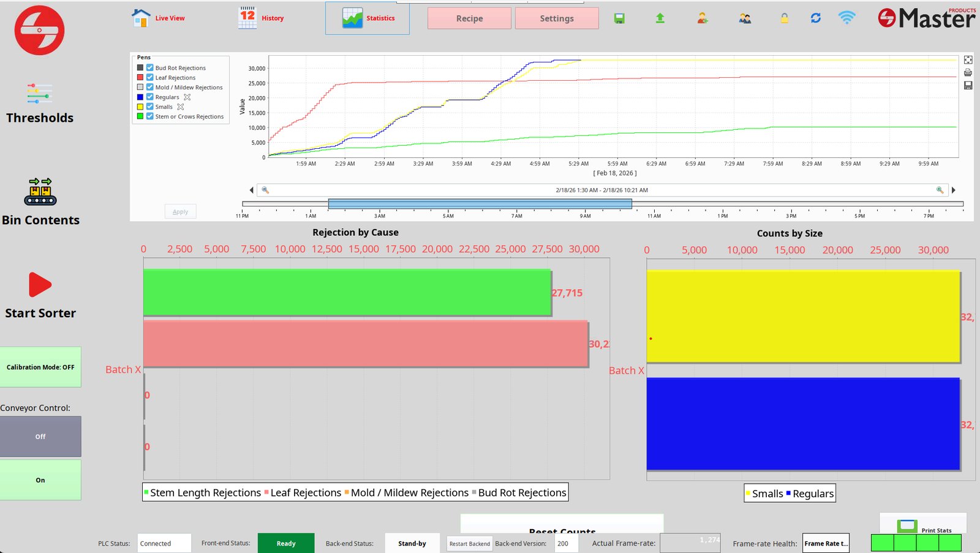Uncheck Mold / Mildew Rejections pen

click(149, 87)
